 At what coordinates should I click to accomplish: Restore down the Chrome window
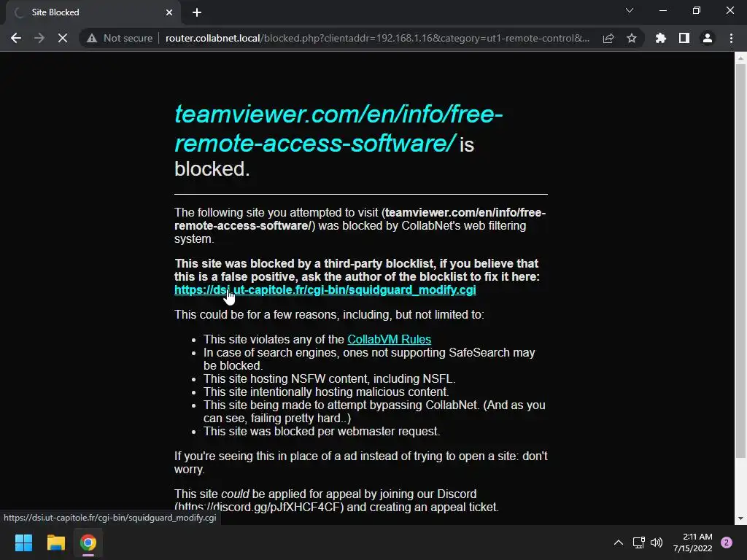[x=697, y=10]
